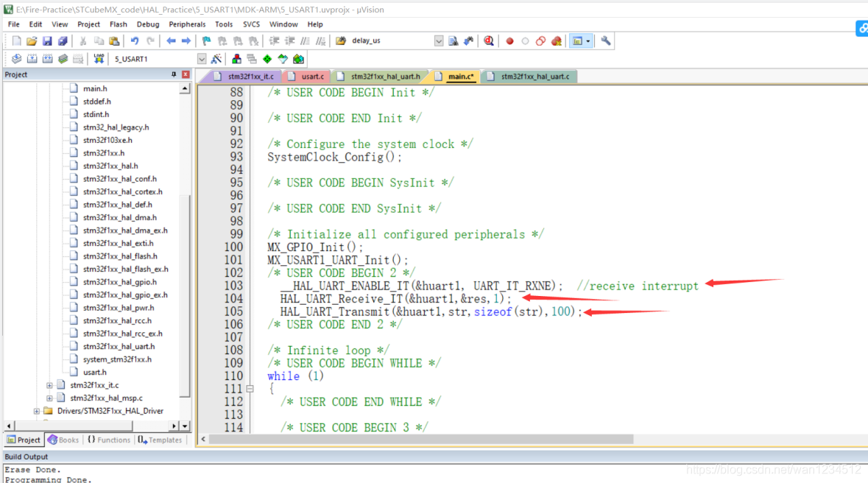Switch to the Functions panel tab

pyautogui.click(x=108, y=440)
